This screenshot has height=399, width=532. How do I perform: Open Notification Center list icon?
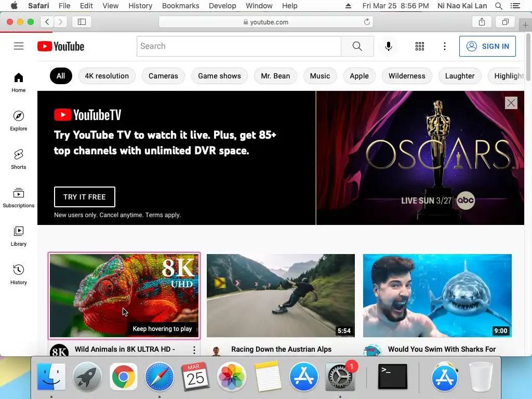pyautogui.click(x=515, y=6)
